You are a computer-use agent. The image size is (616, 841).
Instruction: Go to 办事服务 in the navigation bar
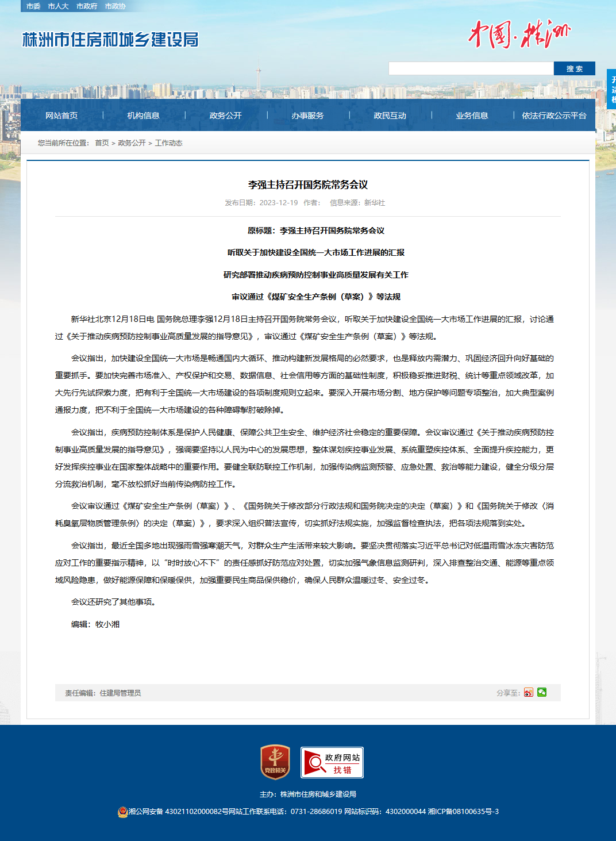307,116
